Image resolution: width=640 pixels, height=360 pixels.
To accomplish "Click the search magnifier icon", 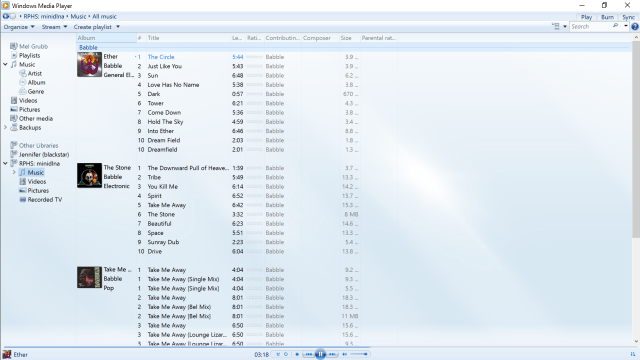I will tap(616, 26).
